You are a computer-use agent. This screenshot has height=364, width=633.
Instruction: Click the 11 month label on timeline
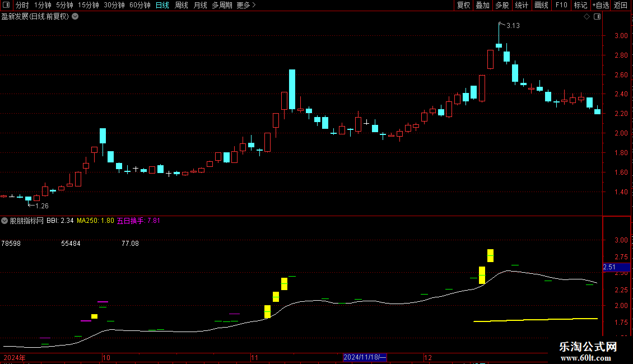tap(254, 357)
